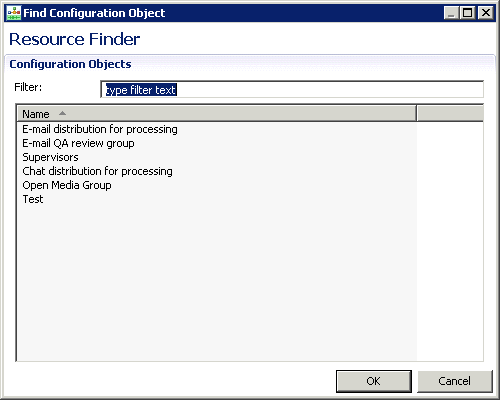Click the Find Configuration Object title bar icon
The width and height of the screenshot is (500, 400).
click(x=14, y=13)
